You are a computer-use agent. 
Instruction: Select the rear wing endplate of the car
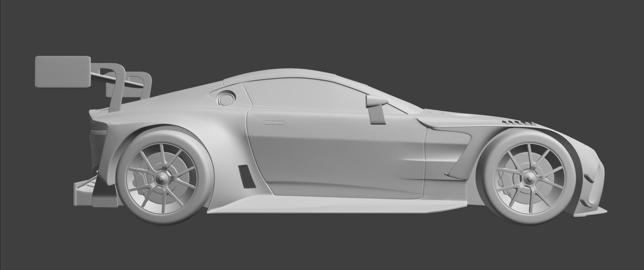[x=63, y=72]
